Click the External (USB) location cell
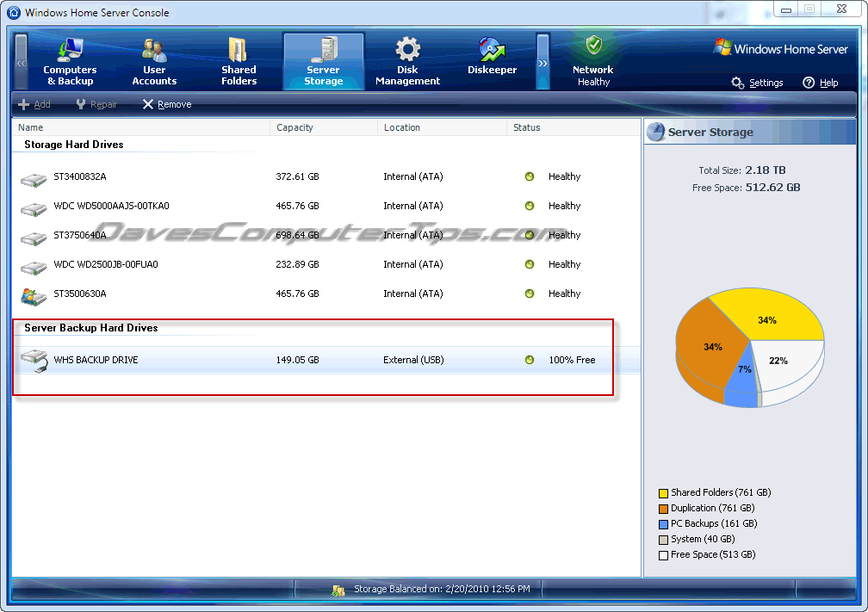 coord(413,360)
